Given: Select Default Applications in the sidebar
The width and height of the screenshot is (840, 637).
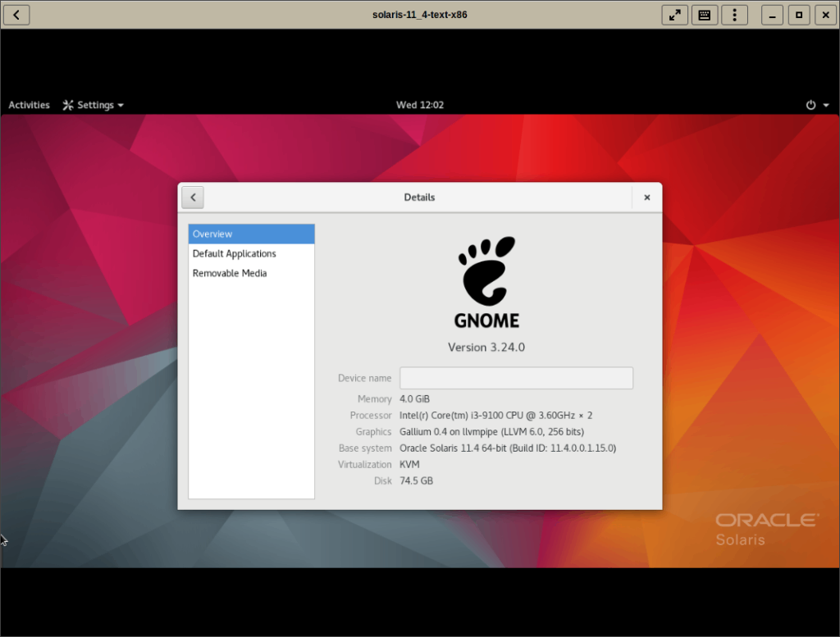Looking at the screenshot, I should click(x=251, y=253).
